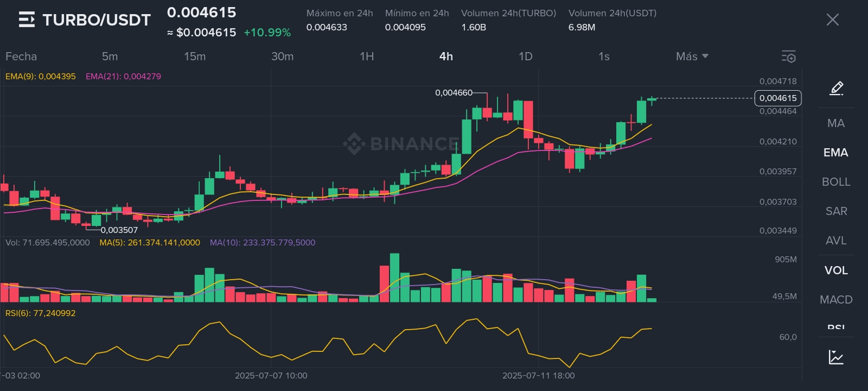Click the EMA(9) legend label

click(x=41, y=77)
